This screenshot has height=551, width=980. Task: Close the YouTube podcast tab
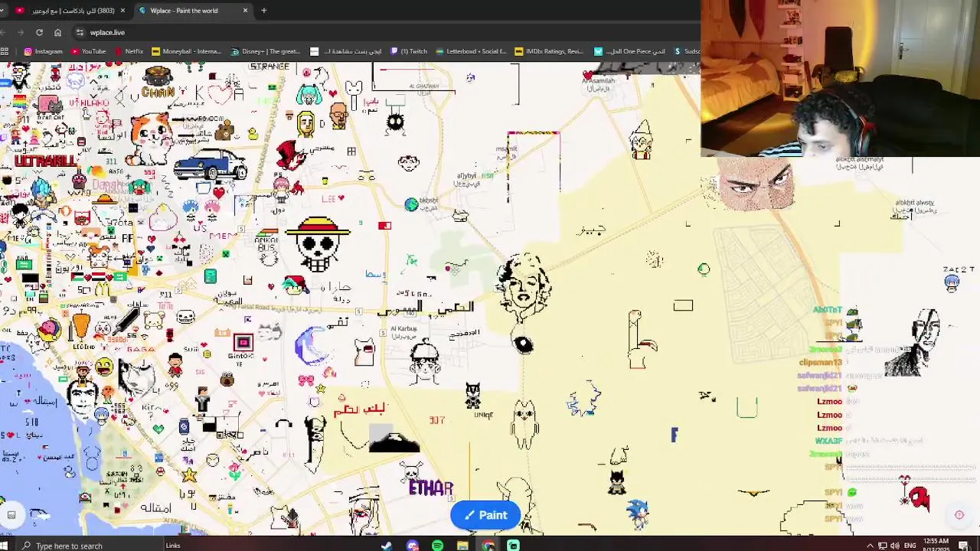(x=122, y=11)
